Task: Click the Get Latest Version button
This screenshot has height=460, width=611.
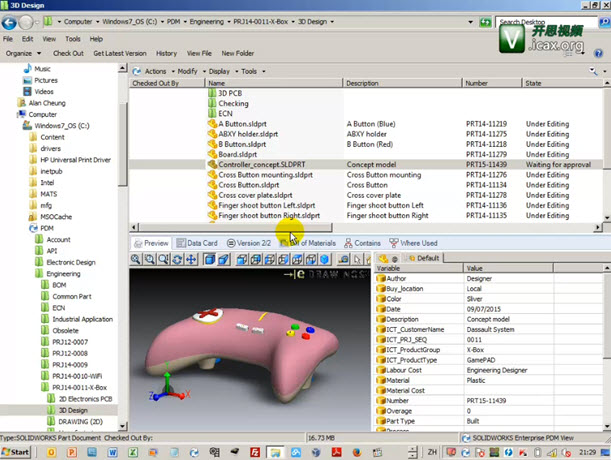Action: pos(120,53)
